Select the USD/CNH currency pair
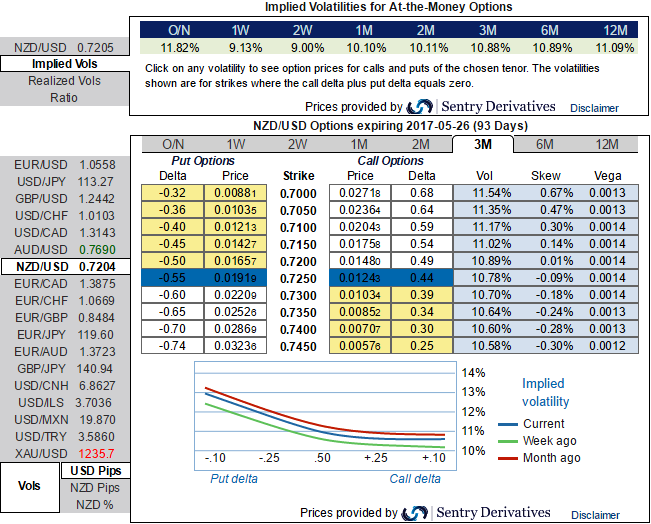 pos(65,386)
